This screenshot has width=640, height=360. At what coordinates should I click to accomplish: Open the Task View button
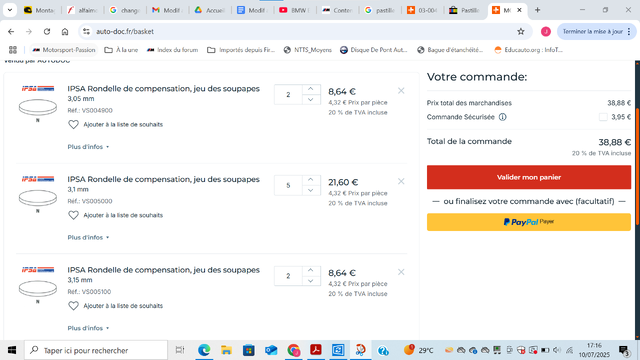click(x=180, y=350)
